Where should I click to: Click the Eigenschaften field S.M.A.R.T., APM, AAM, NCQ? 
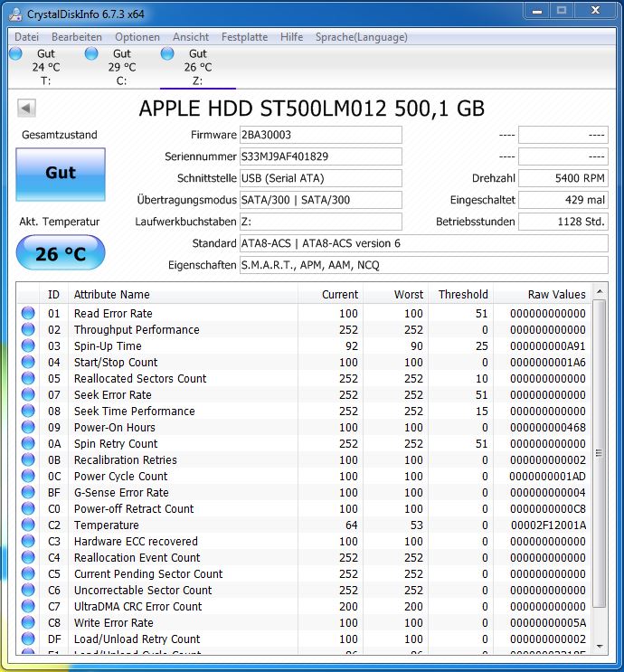click(424, 265)
